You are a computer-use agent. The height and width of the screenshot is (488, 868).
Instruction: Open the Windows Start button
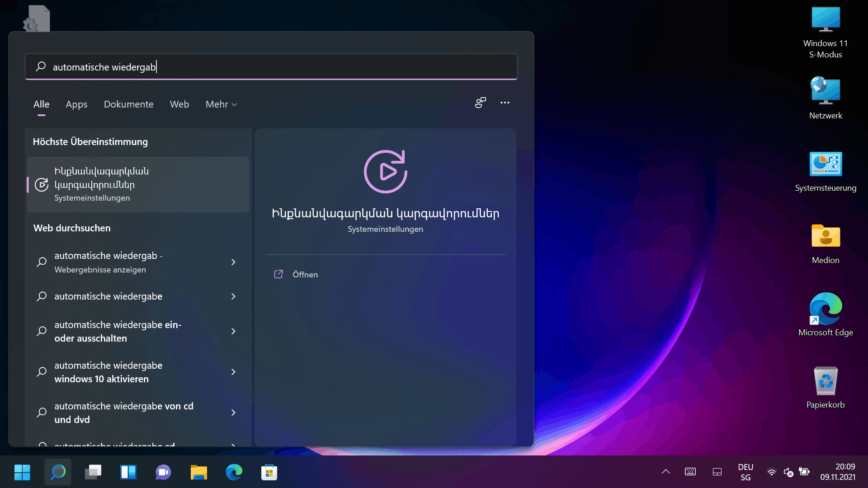pos(22,472)
